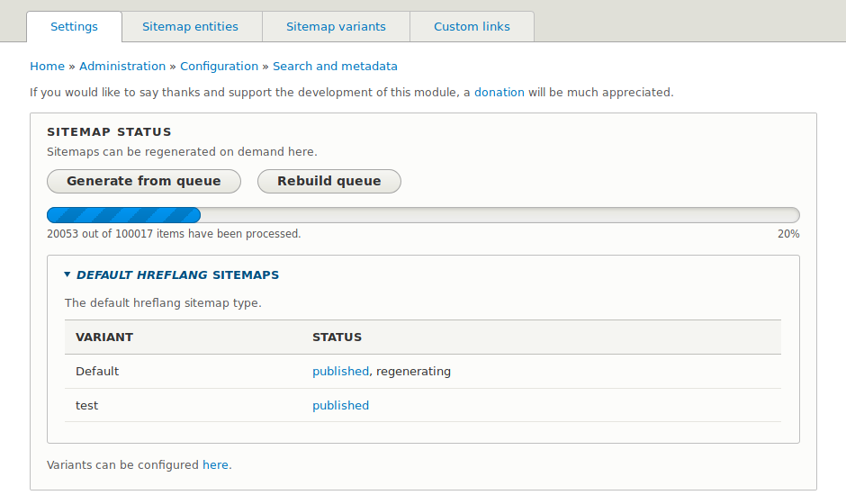Image resolution: width=846 pixels, height=504 pixels.
Task: Click the sitemap generation progress bar
Action: tap(423, 215)
